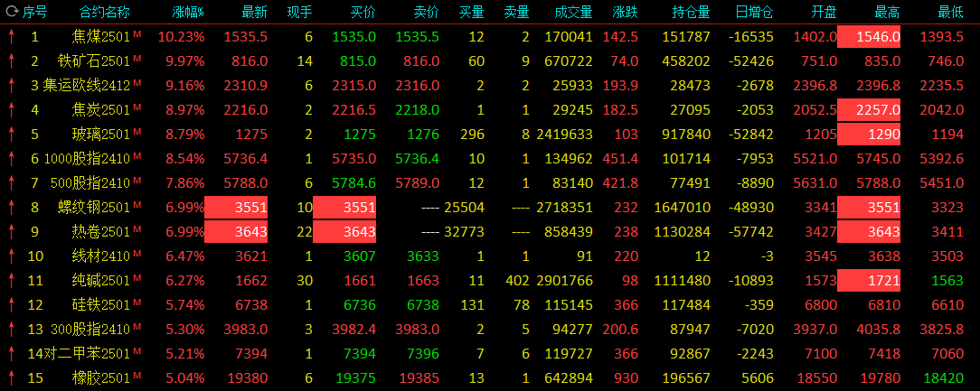Screen dimensions: 980x391
Task: Select the 焦炭2501 contract name
Action: pos(100,110)
